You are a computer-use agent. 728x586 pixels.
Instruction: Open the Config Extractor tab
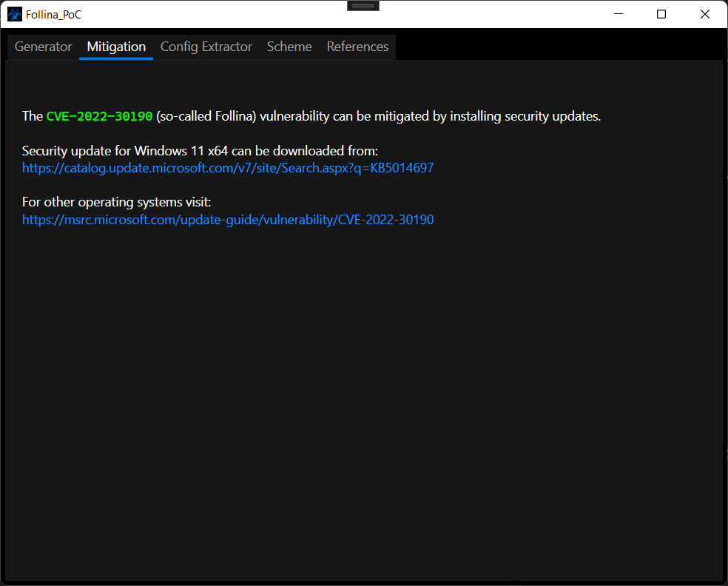coord(206,47)
